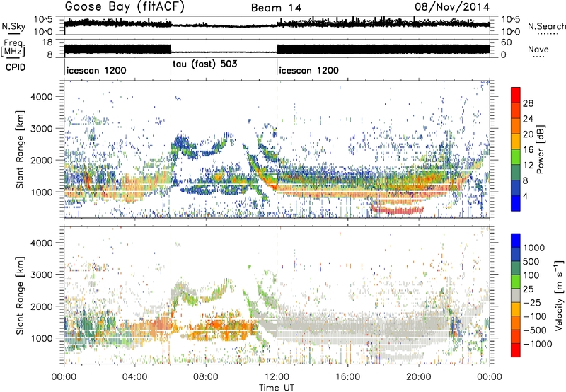Click the "12" Power colorbar tick label
This screenshot has height=392, width=566.
(x=528, y=166)
